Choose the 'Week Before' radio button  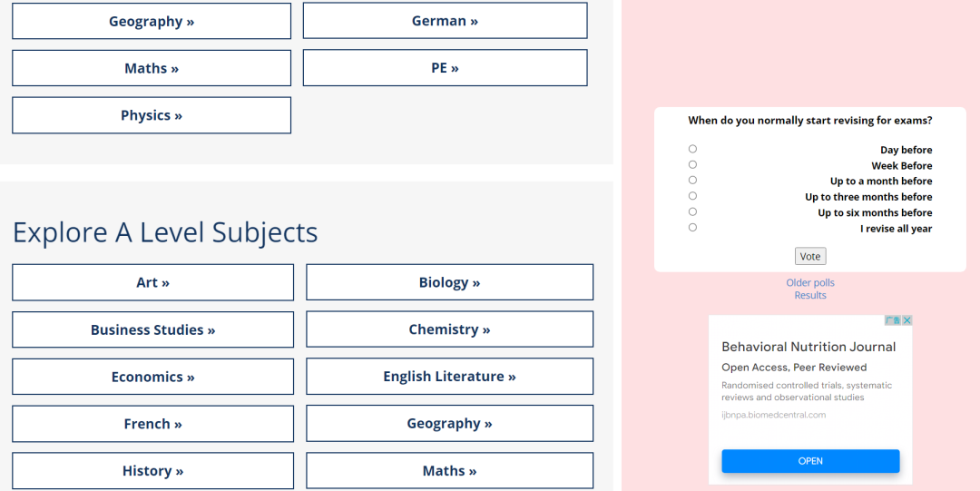692,164
